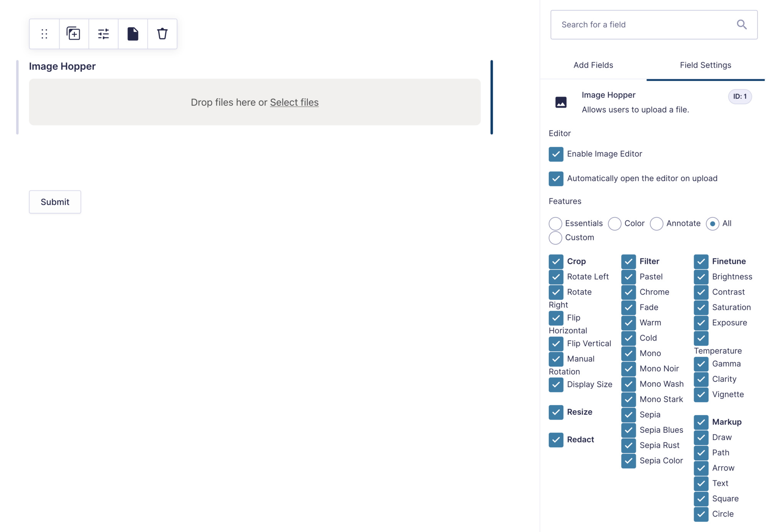
Task: Uncheck Automatically open the editor on upload
Action: (x=556, y=178)
